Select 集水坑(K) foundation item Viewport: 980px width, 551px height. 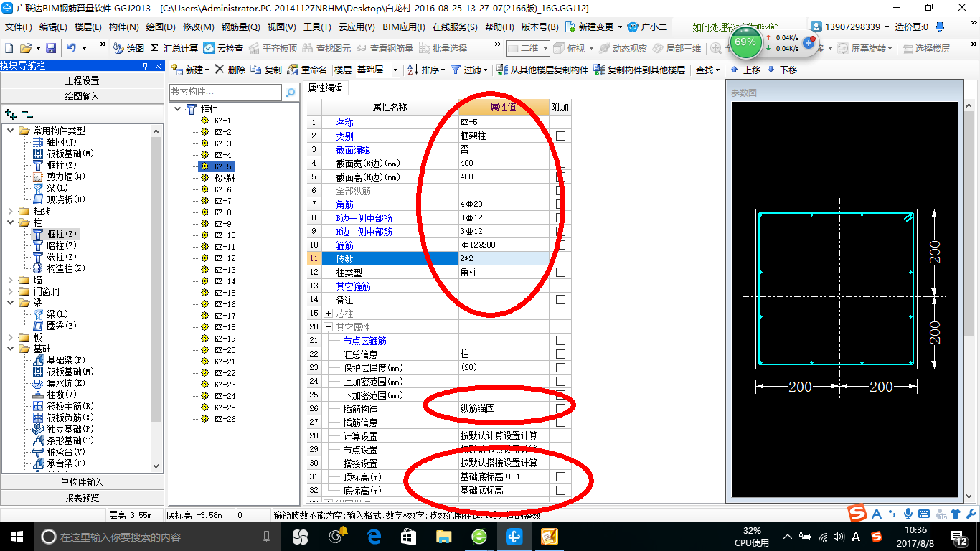tap(60, 383)
